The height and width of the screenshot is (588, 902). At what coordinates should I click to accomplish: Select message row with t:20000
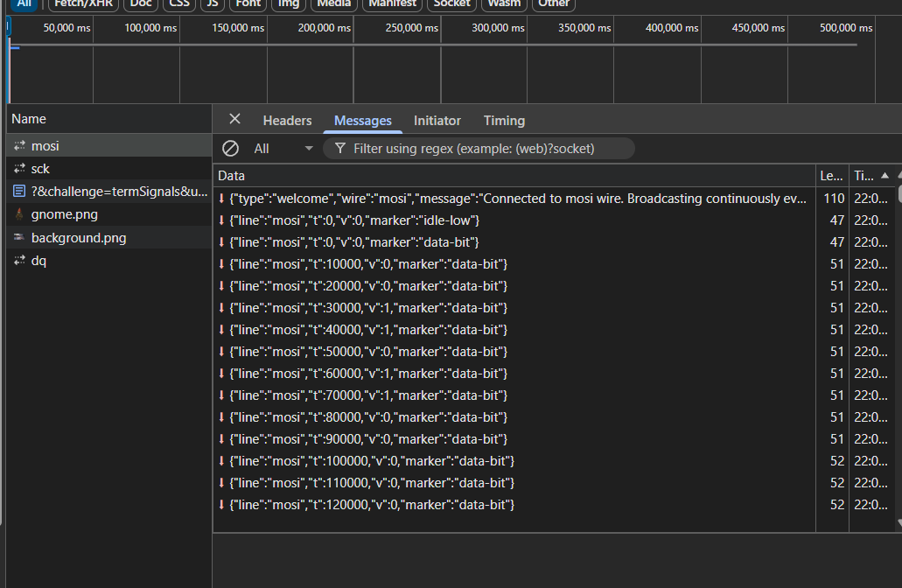pyautogui.click(x=555, y=286)
